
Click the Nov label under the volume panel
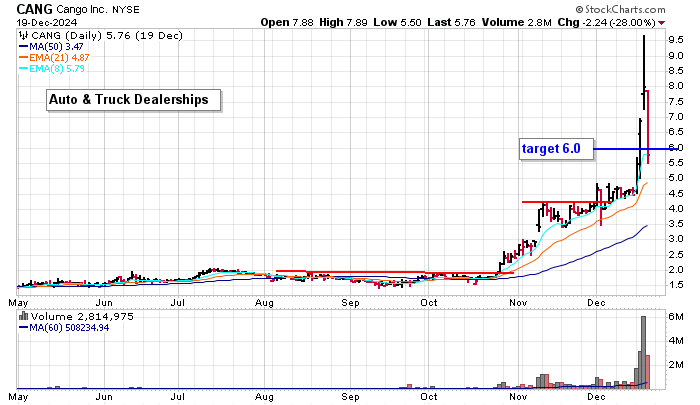coord(518,397)
